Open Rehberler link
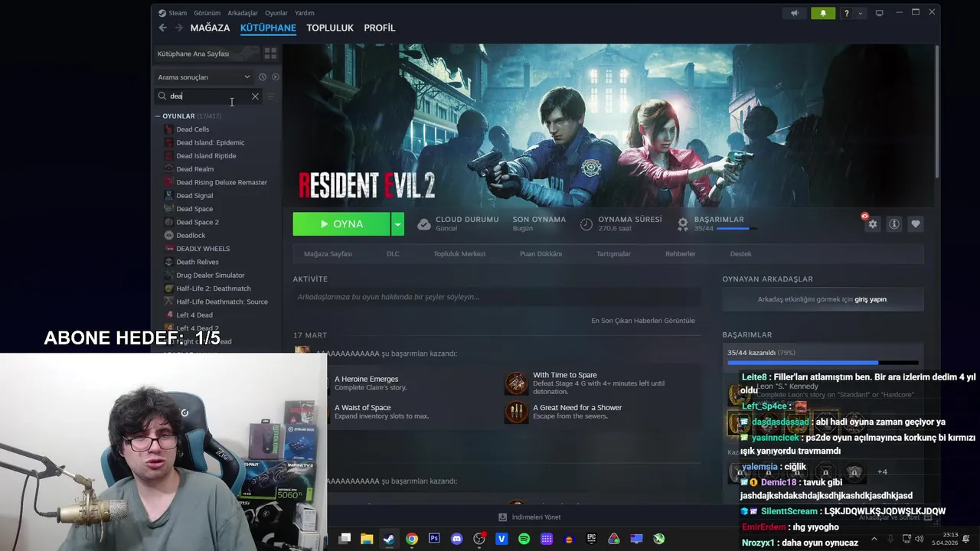980x551 pixels. [x=680, y=254]
